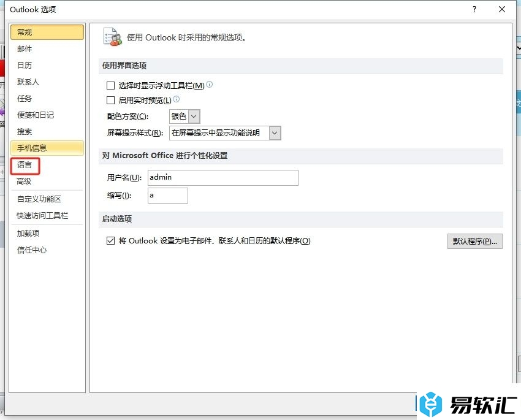521x420 pixels.
Task: Click the 缩写 initials field
Action: tap(168, 196)
